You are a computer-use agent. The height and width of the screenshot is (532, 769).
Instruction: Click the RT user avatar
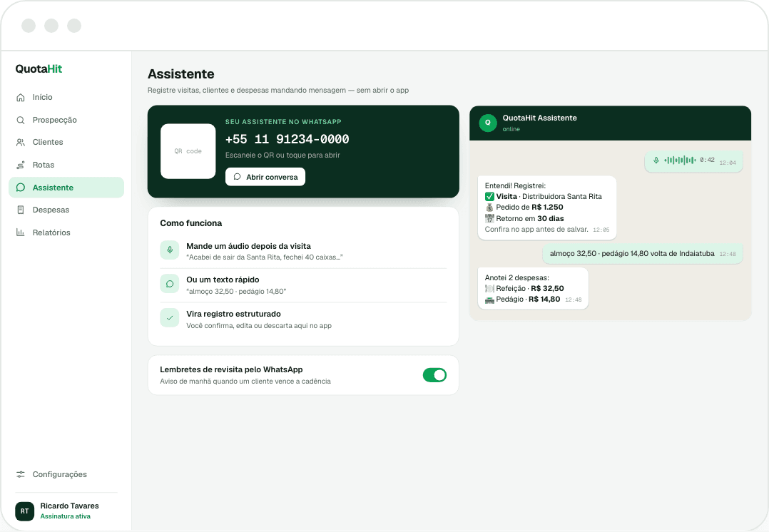tap(24, 511)
